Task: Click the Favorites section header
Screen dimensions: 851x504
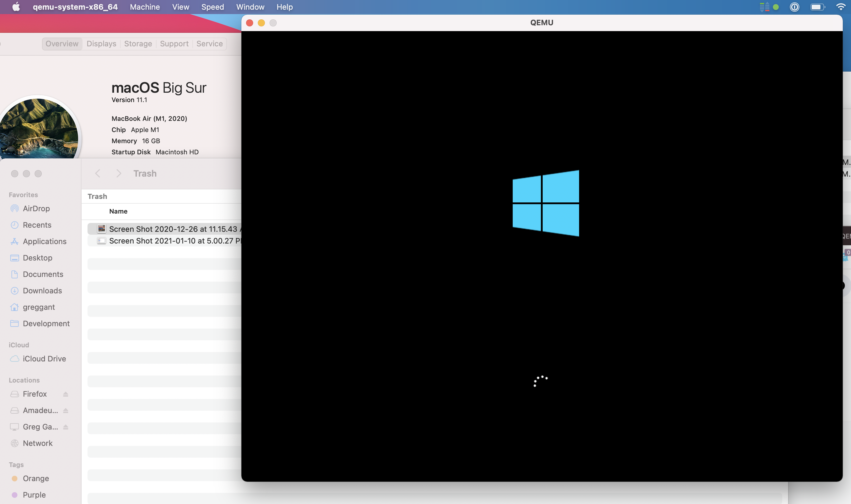Action: tap(23, 195)
